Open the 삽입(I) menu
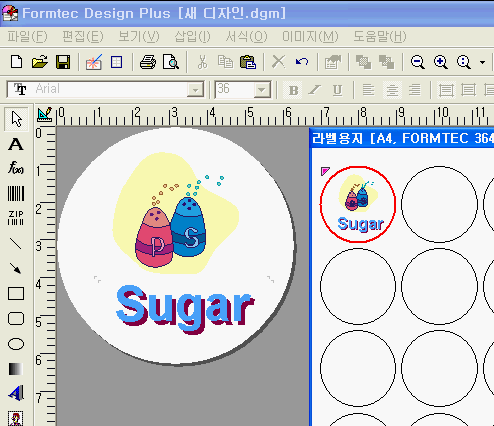 pyautogui.click(x=192, y=36)
